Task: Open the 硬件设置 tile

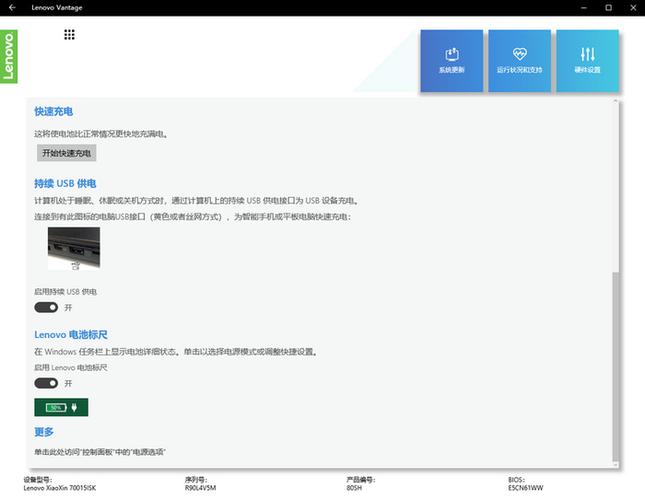Action: (587, 61)
